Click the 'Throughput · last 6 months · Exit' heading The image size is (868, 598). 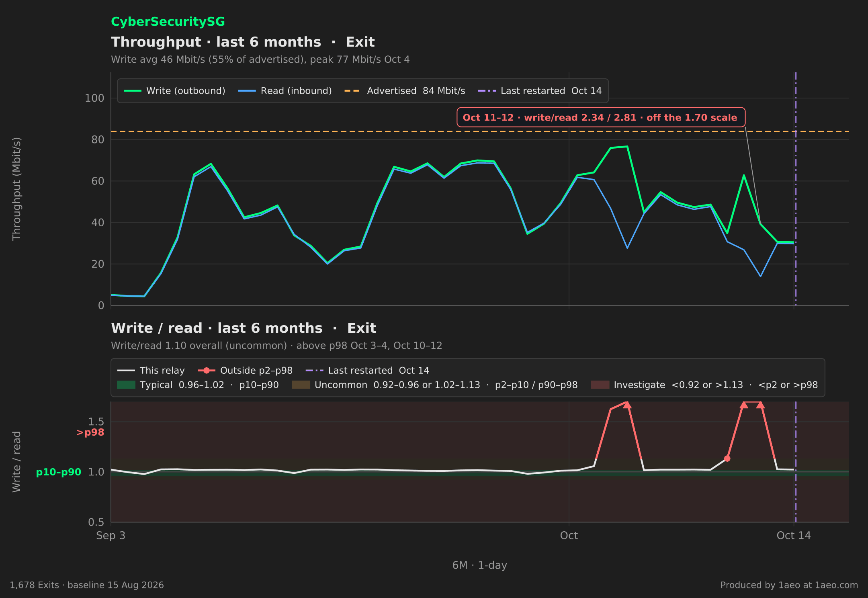click(x=243, y=42)
